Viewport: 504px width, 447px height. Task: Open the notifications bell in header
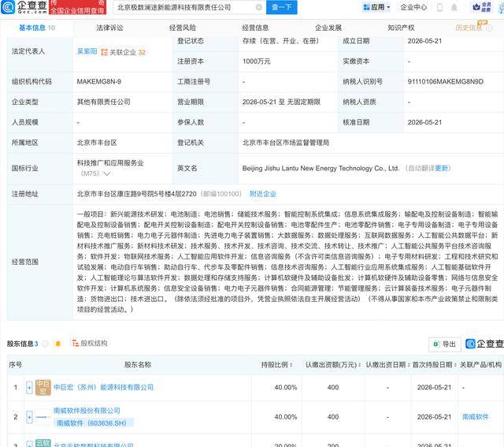(454, 7)
